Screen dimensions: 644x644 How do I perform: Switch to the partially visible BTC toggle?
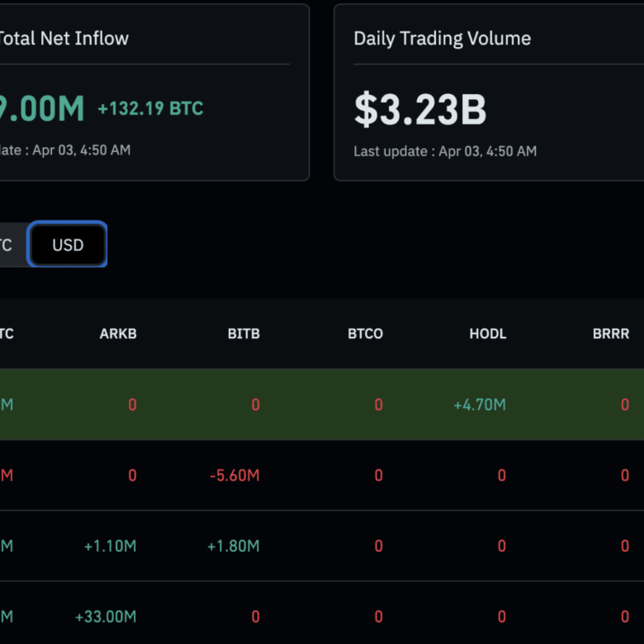pos(8,245)
